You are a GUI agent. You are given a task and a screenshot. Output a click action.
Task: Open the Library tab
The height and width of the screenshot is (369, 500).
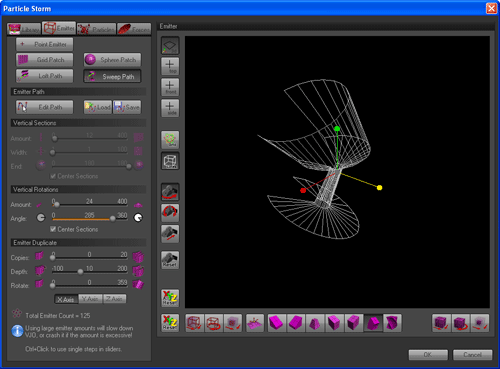pyautogui.click(x=24, y=29)
